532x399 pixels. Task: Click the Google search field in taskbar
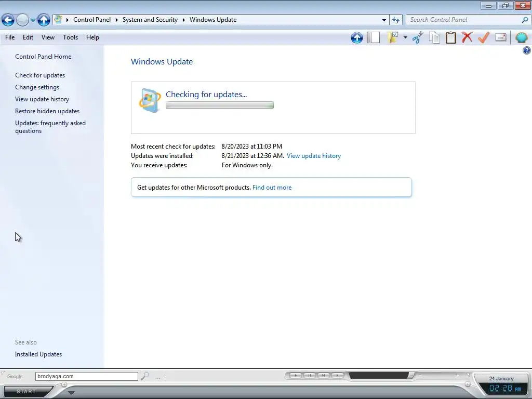(x=87, y=376)
